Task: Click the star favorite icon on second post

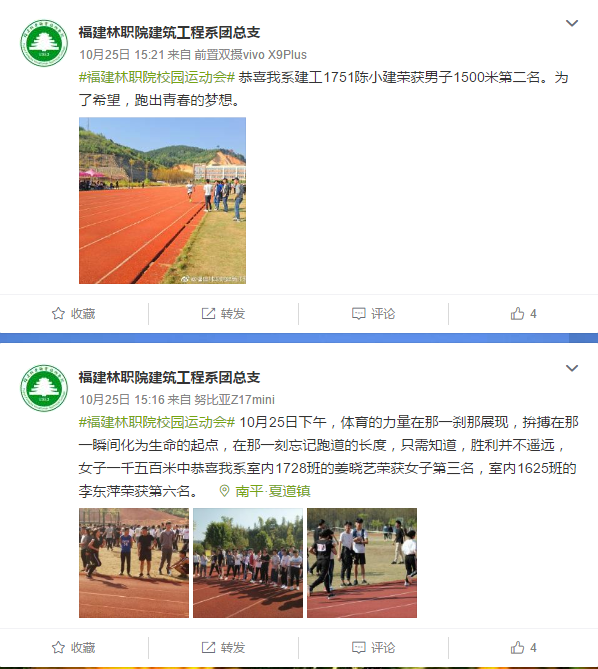Action: pos(58,648)
